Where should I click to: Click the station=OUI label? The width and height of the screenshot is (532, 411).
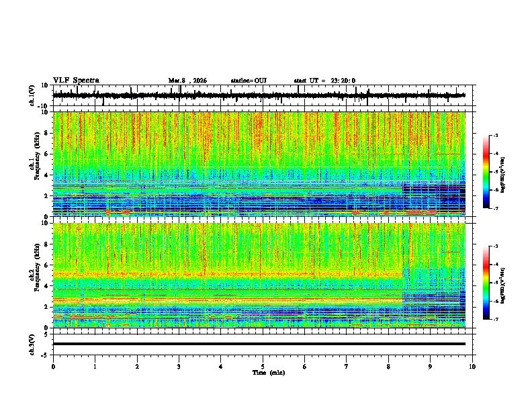249,81
